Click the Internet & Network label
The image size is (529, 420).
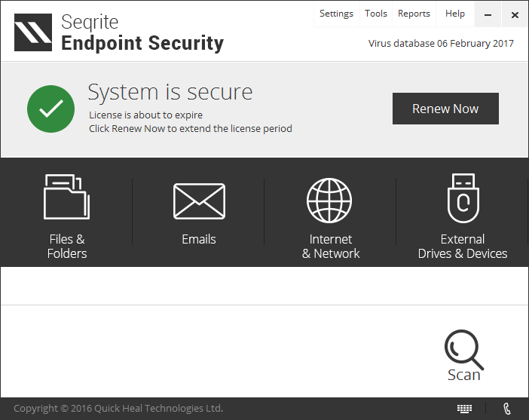coord(331,247)
